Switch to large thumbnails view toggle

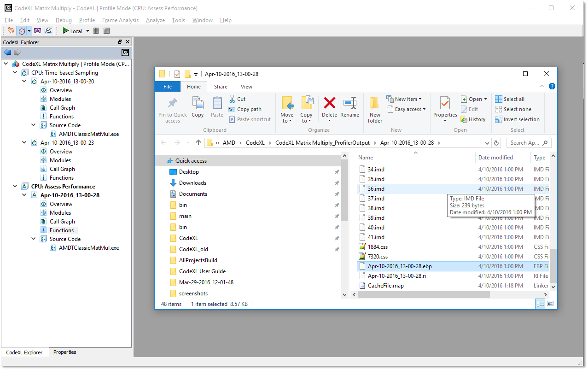click(550, 304)
